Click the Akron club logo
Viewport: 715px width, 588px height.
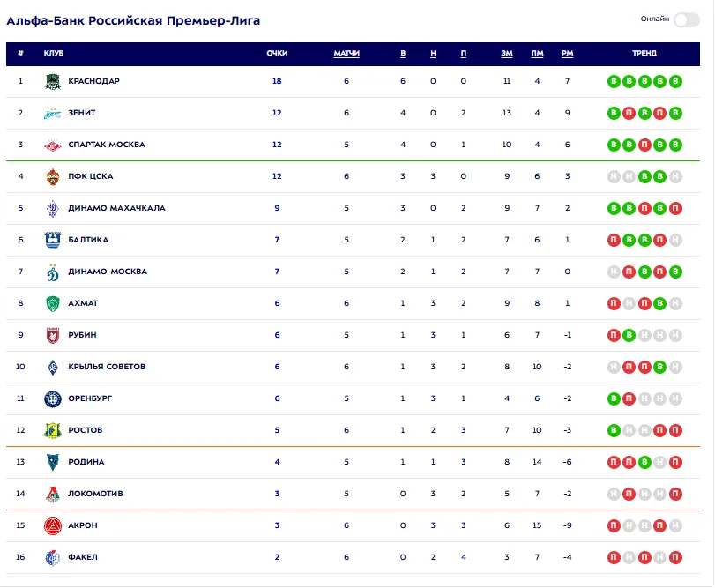click(x=53, y=525)
